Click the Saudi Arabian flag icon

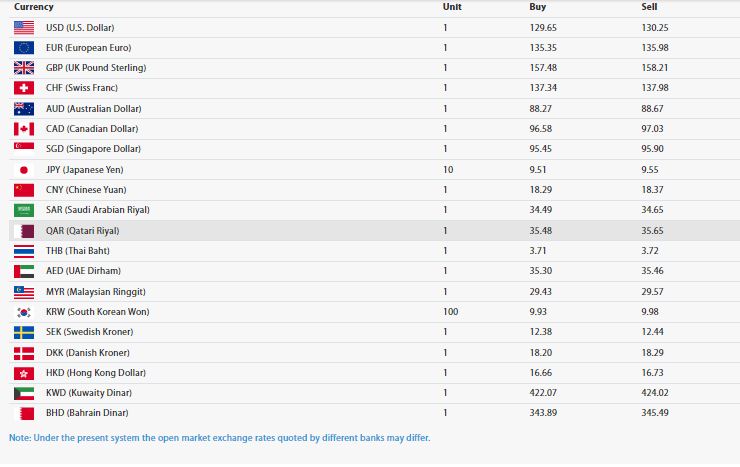point(24,210)
